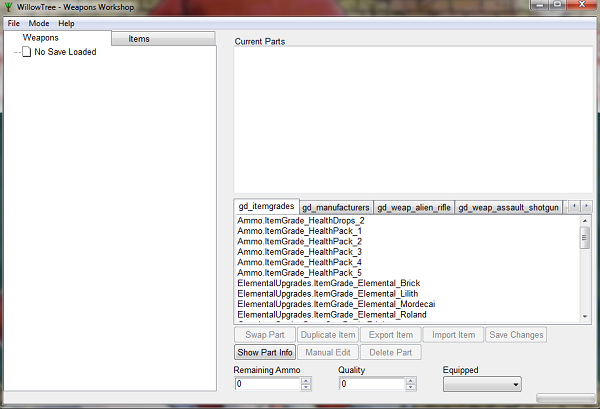This screenshot has width=600, height=409.
Task: Open the Help menu
Action: coord(66,23)
